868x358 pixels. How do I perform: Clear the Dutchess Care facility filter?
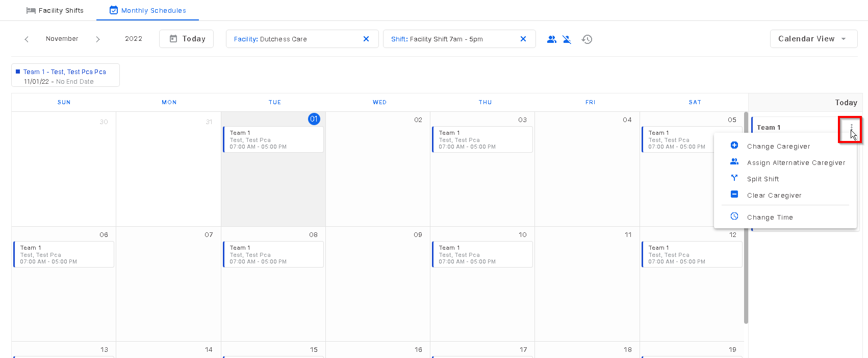tap(366, 39)
